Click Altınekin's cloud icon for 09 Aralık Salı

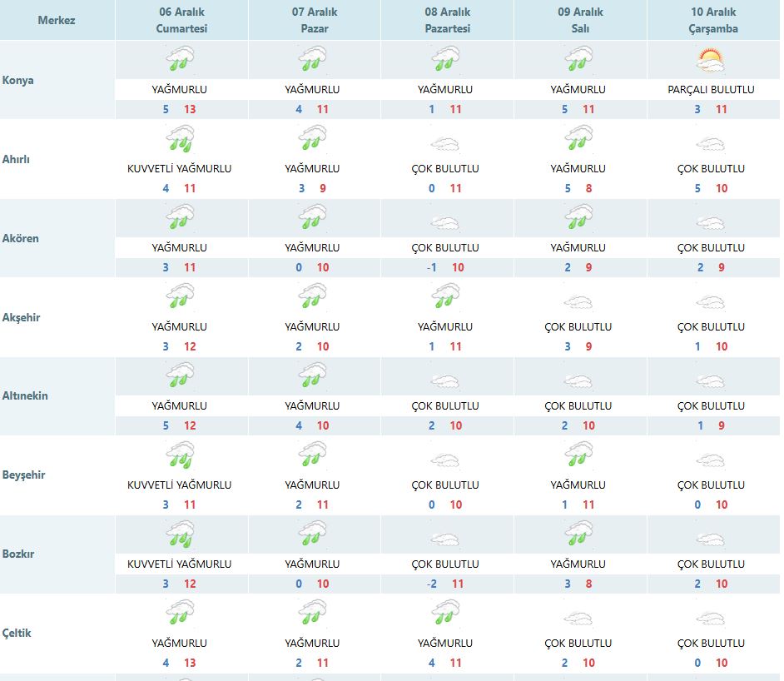[x=578, y=381]
